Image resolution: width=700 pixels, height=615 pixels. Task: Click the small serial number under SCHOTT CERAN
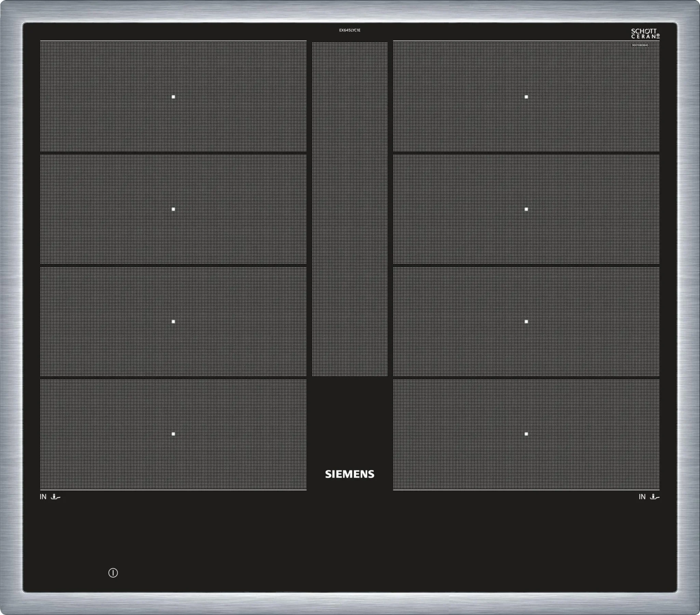[x=640, y=45]
